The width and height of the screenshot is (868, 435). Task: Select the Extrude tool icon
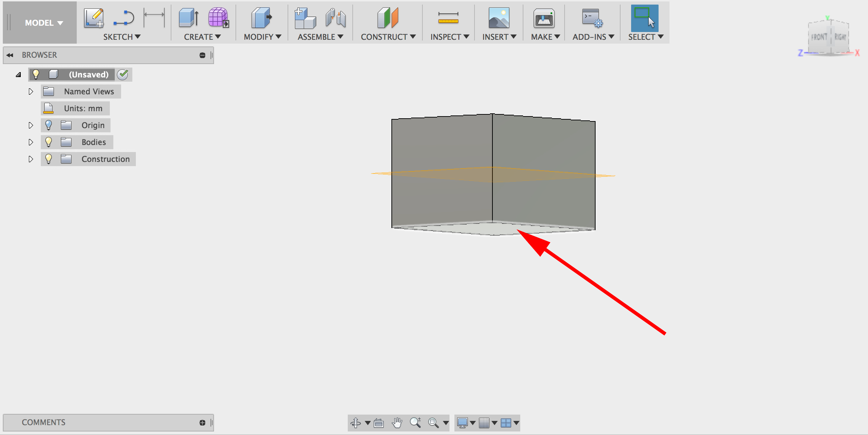(x=189, y=18)
